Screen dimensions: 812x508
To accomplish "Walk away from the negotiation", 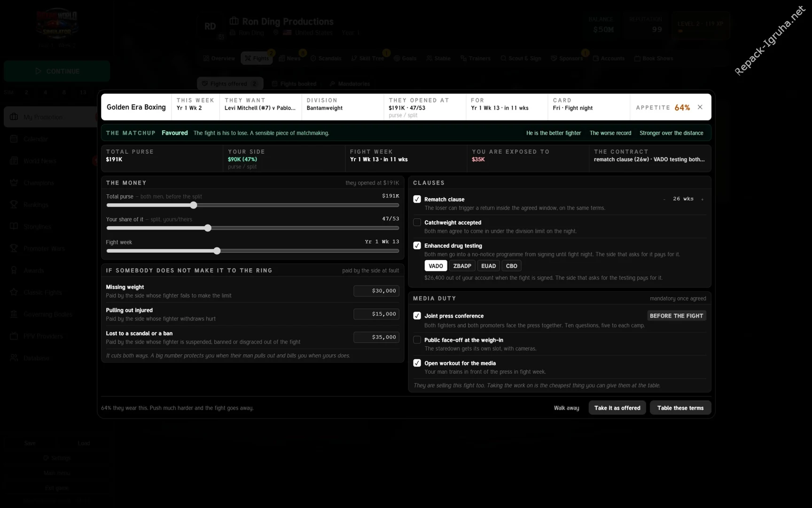I will [566, 408].
